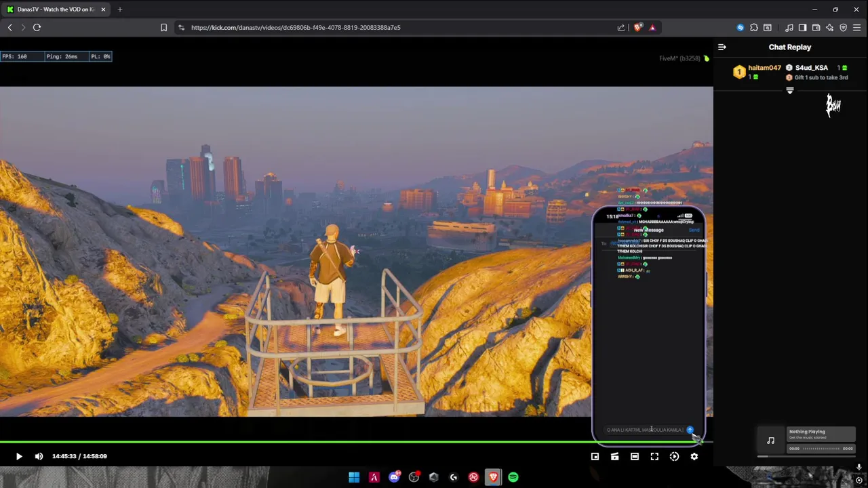Seek on the green video progress bar
This screenshot has height=488, width=868.
point(356,443)
